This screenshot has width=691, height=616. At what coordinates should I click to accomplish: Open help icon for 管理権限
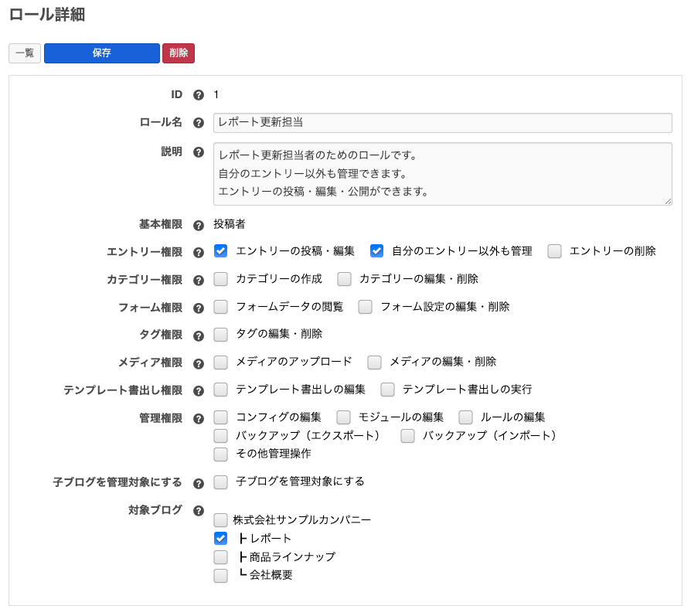[x=198, y=419]
